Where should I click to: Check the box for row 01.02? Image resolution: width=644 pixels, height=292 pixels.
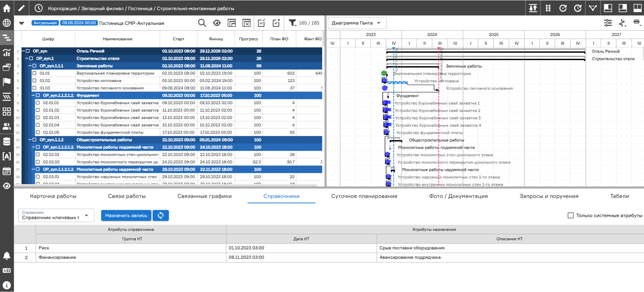(x=34, y=81)
